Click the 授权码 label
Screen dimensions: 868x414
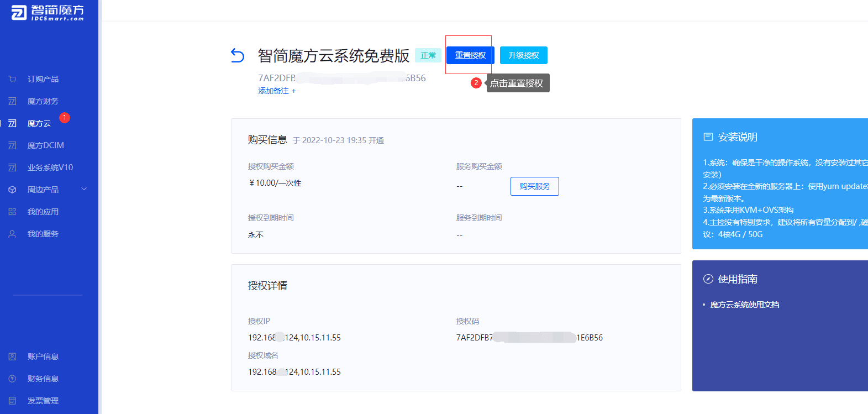(x=467, y=321)
